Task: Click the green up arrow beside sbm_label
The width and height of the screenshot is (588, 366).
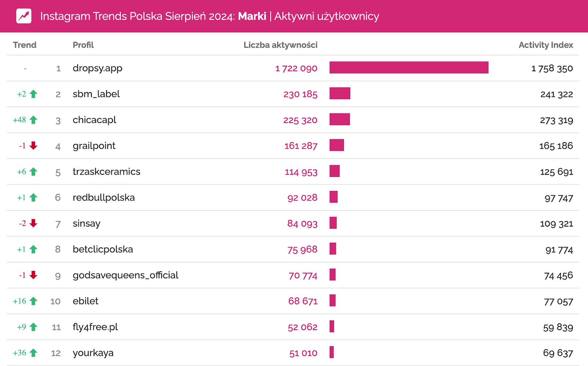Action: point(33,94)
